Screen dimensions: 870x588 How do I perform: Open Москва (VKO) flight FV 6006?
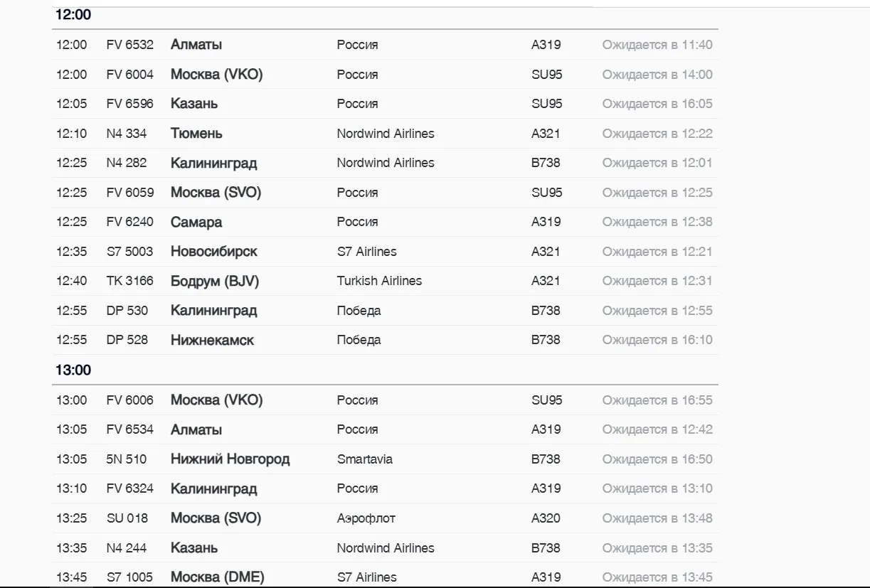(385, 400)
